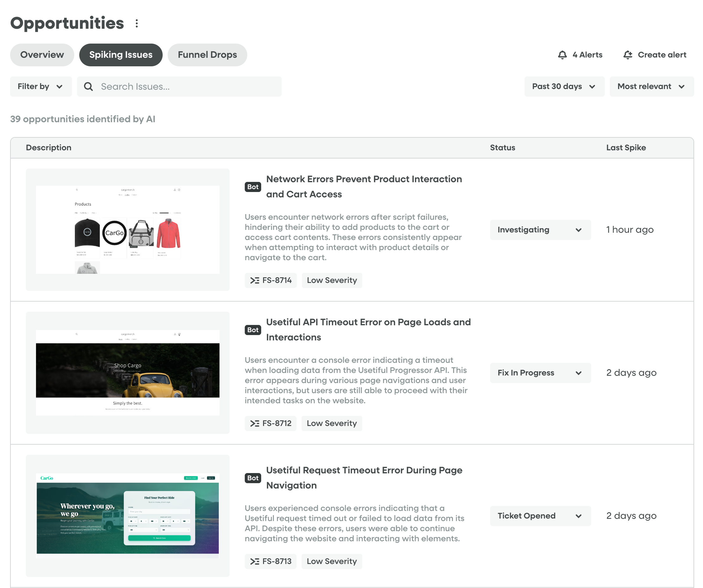This screenshot has width=703, height=588.
Task: Expand the Filter by dropdown
Action: point(41,87)
